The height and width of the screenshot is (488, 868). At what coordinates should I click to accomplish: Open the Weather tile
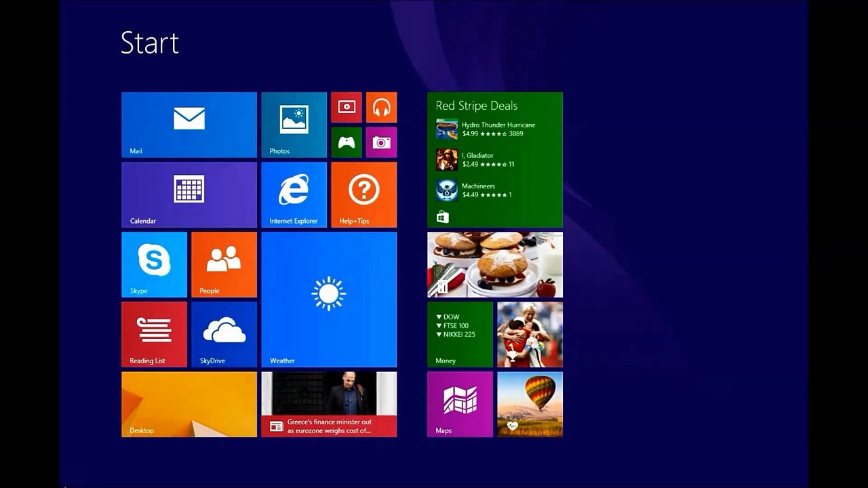tap(329, 300)
